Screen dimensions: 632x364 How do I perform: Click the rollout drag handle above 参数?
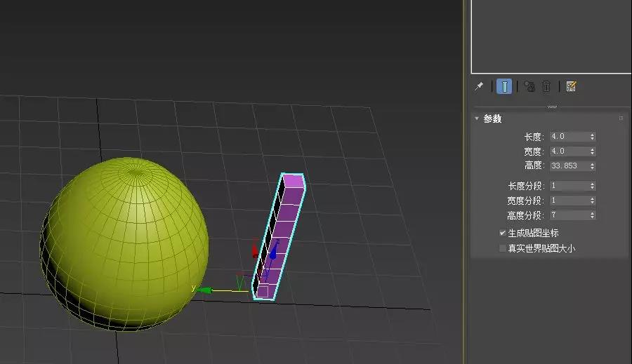(x=552, y=107)
